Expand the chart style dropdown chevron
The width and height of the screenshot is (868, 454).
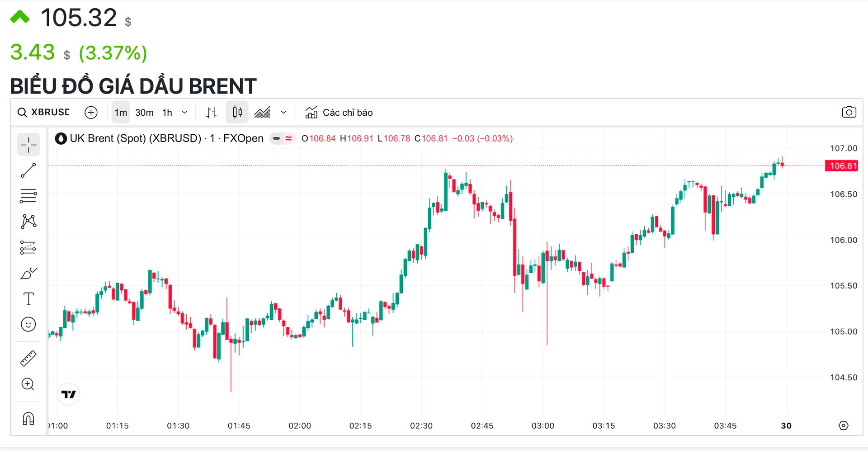[x=283, y=112]
